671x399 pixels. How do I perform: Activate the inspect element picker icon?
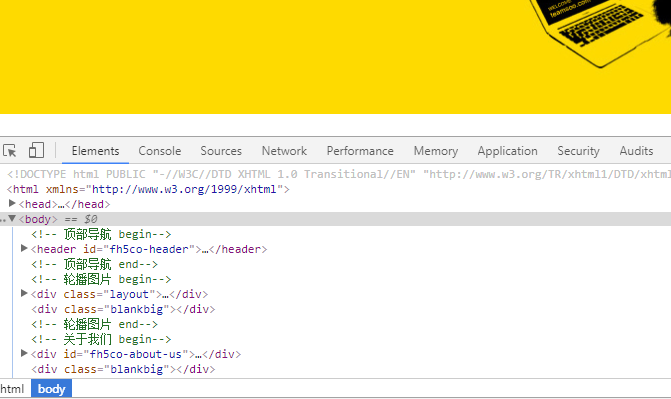coord(9,151)
